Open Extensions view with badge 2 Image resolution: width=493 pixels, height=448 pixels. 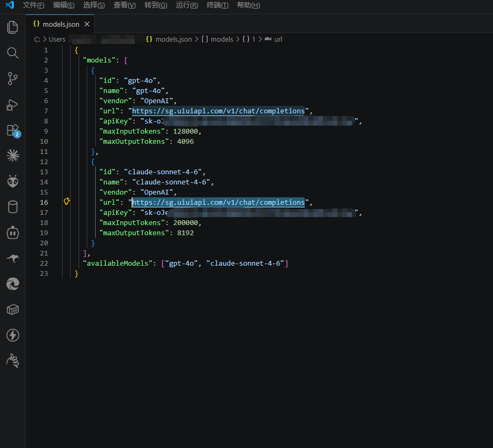tap(12, 130)
